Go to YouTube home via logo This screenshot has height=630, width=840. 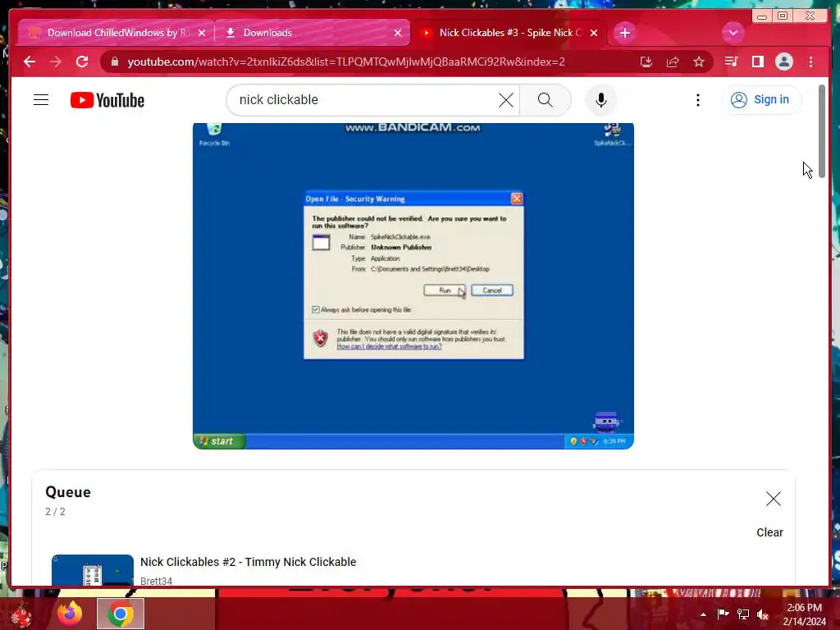107,100
